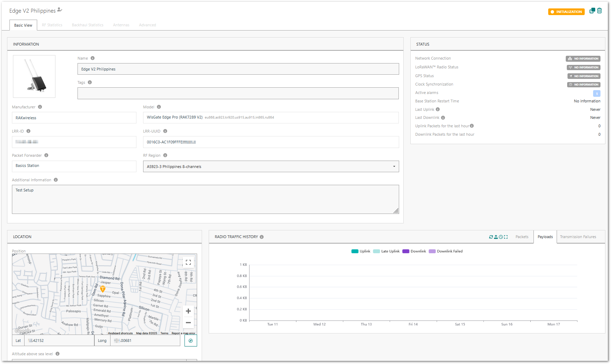
Task: Zoom in on the location map
Action: pyautogui.click(x=188, y=311)
